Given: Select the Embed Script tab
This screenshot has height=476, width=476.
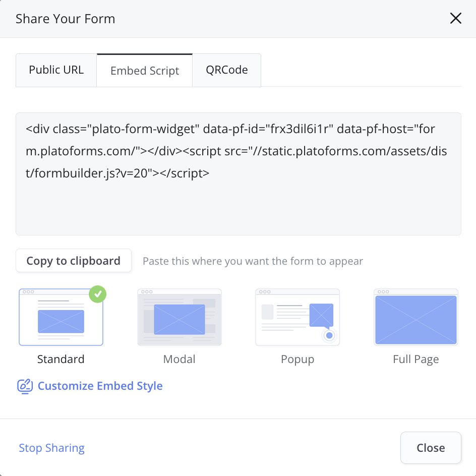Looking at the screenshot, I should 145,71.
